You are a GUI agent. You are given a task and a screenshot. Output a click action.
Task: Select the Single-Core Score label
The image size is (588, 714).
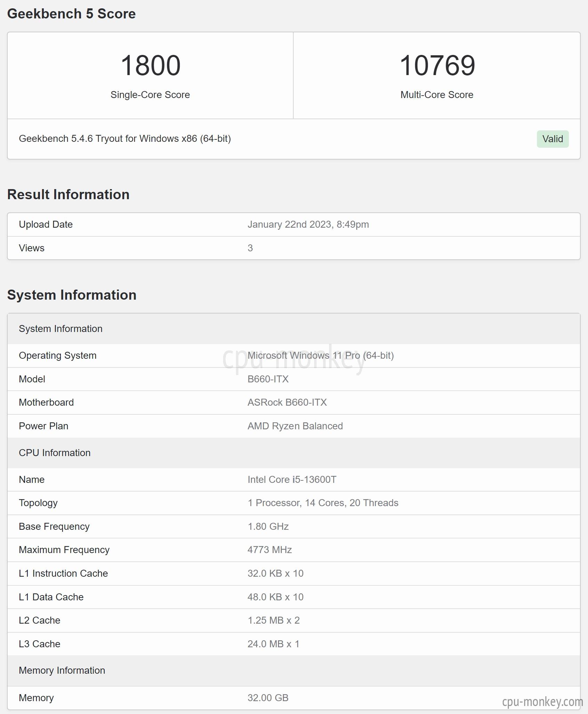point(150,95)
